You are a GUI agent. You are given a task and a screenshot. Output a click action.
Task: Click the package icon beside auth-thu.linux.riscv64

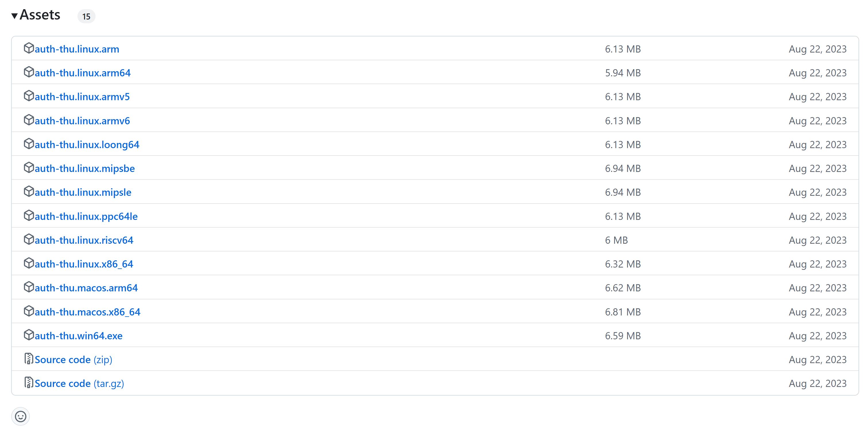29,239
